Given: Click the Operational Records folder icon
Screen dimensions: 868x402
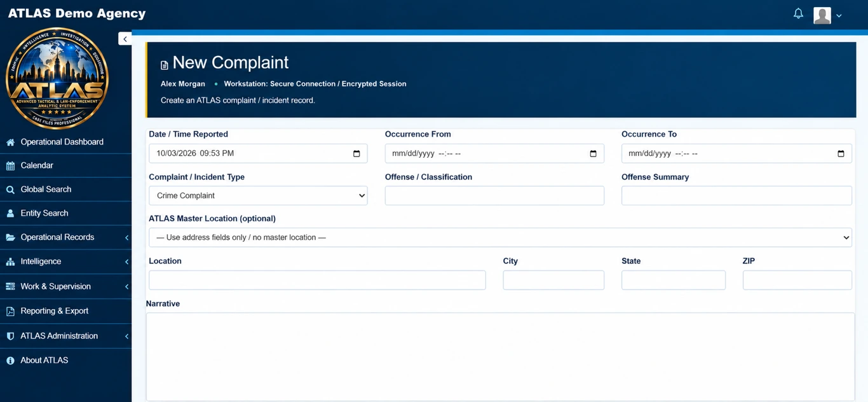Looking at the screenshot, I should (10, 237).
